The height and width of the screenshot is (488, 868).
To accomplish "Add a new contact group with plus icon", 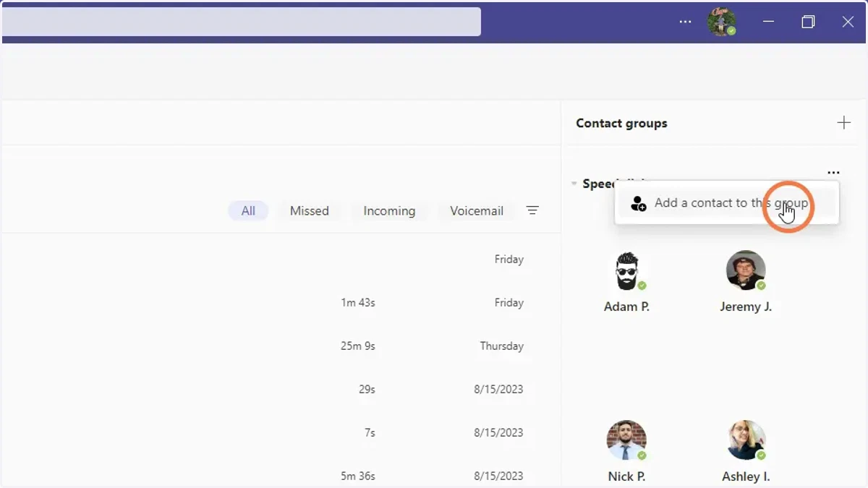I will (x=843, y=123).
